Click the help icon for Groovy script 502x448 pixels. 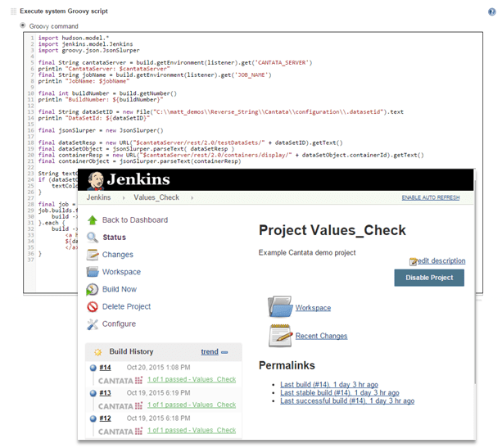click(x=491, y=11)
